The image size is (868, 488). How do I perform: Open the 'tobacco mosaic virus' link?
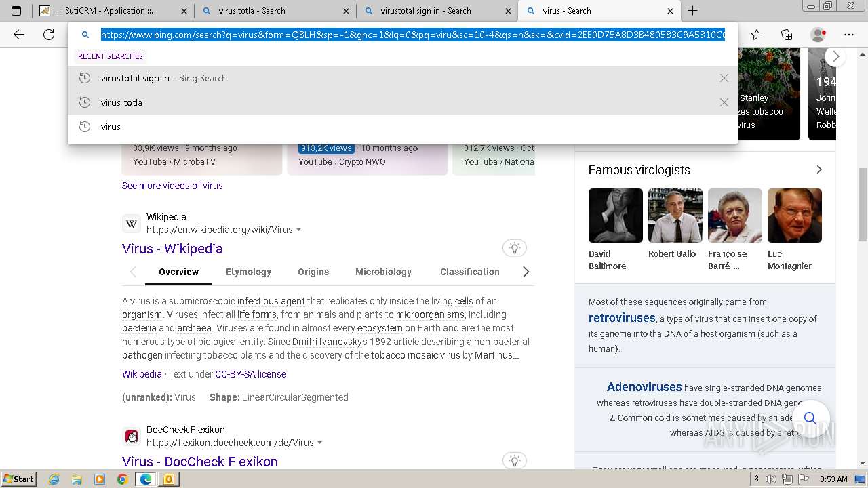click(416, 355)
